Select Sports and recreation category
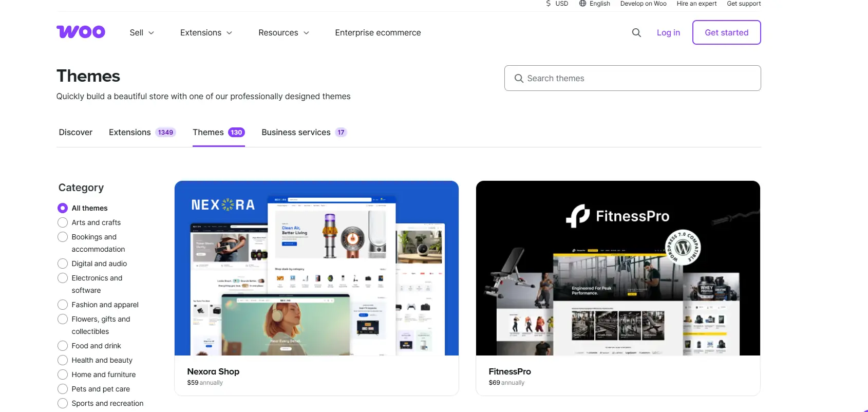868x412 pixels. tap(63, 403)
